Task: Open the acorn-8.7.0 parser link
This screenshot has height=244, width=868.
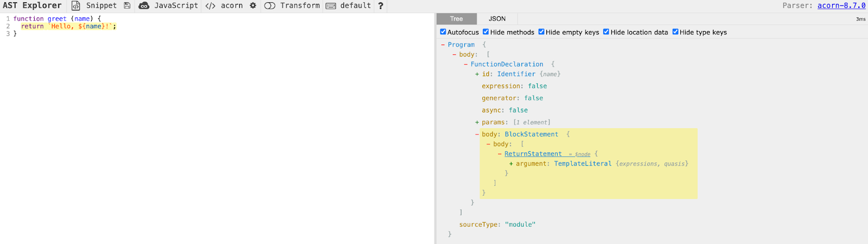Action: coord(841,5)
